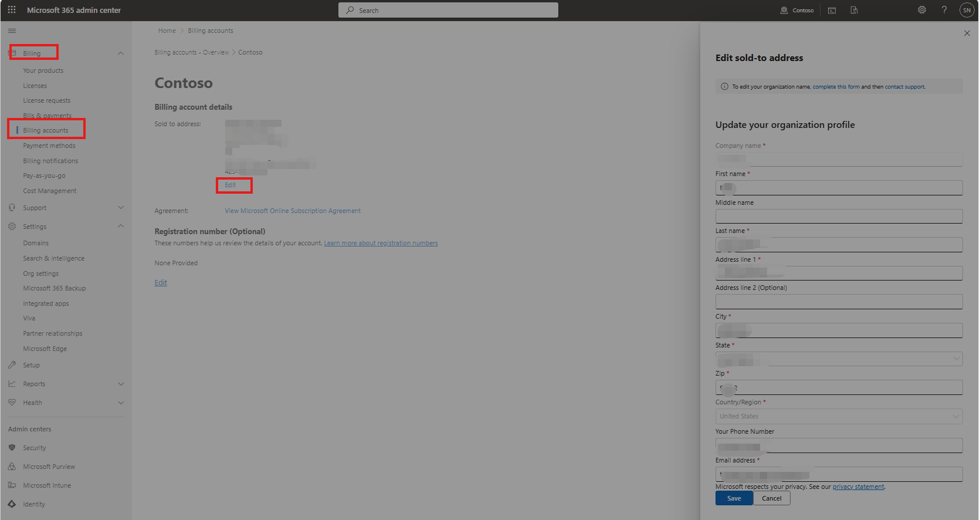Screen dimensions: 980x520
Task: Open License requests in sidebar
Action: (47, 100)
